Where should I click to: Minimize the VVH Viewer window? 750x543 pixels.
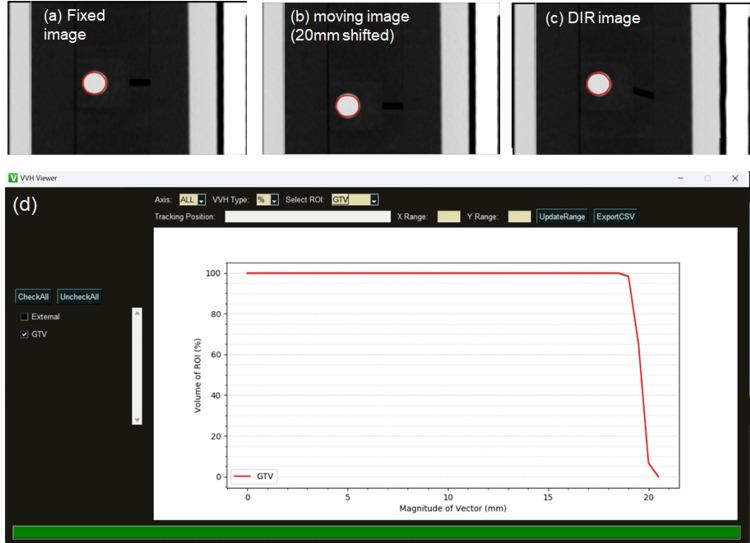[680, 178]
